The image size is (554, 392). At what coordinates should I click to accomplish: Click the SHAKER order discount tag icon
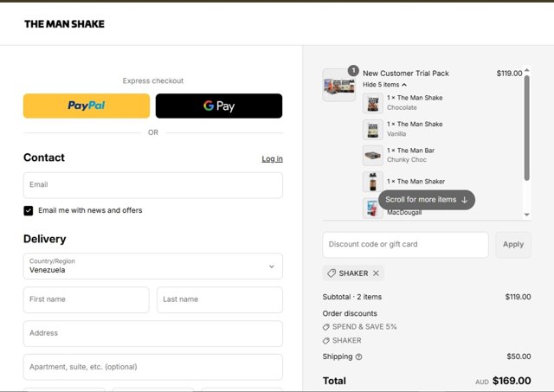(x=326, y=341)
